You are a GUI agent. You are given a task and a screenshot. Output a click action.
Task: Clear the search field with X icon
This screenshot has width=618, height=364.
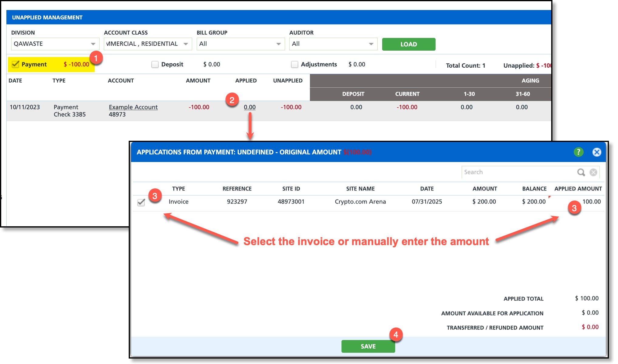(x=593, y=172)
